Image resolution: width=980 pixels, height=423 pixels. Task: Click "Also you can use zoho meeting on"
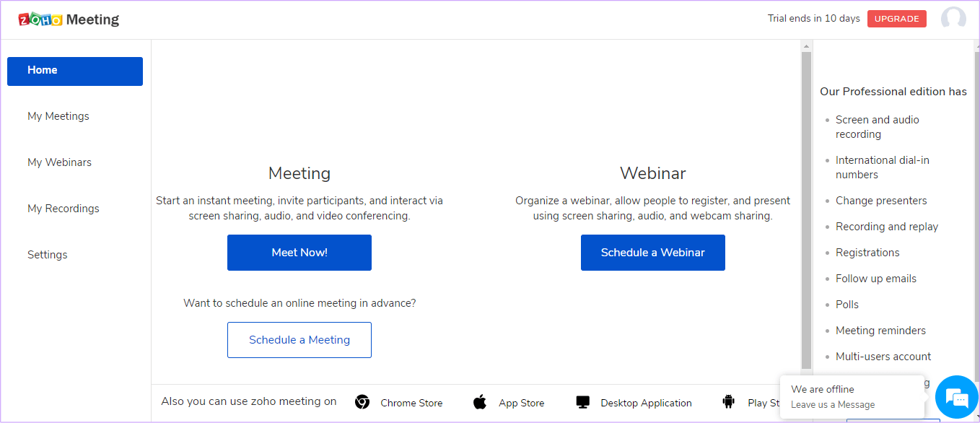tap(249, 401)
